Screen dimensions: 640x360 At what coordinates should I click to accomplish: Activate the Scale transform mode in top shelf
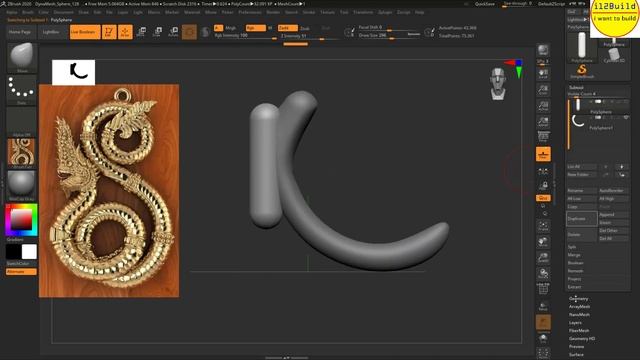point(157,32)
